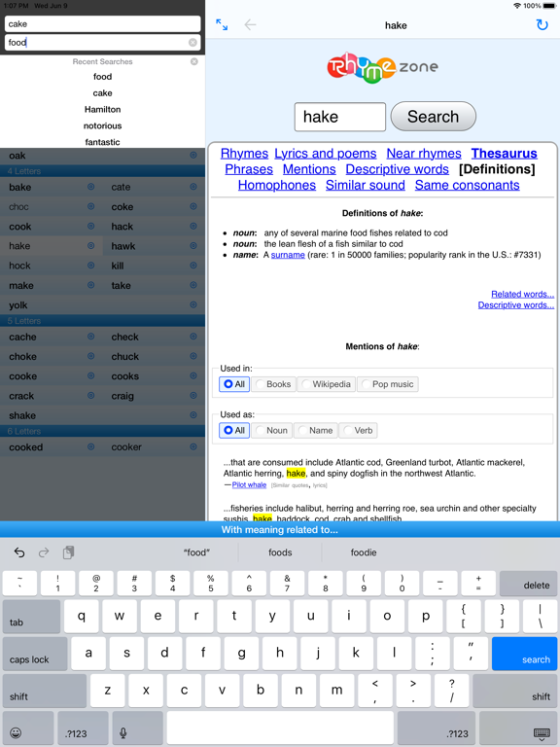Select the word crack in list
560x747 pixels.
(21, 396)
